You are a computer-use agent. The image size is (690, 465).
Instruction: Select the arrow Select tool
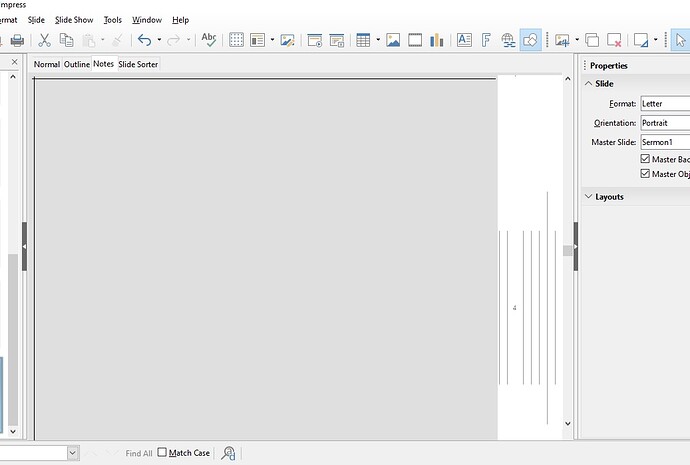pos(680,40)
